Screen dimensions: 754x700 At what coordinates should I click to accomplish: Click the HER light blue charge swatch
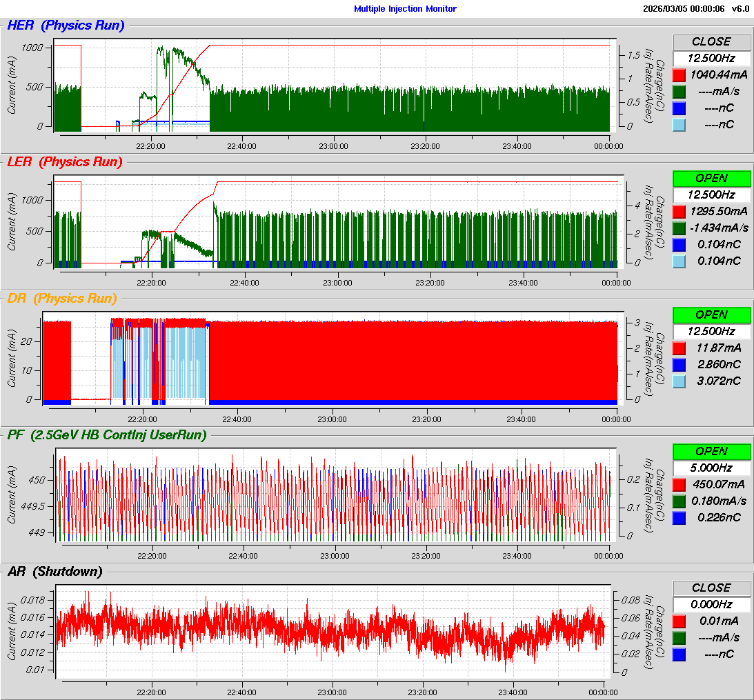tap(679, 125)
